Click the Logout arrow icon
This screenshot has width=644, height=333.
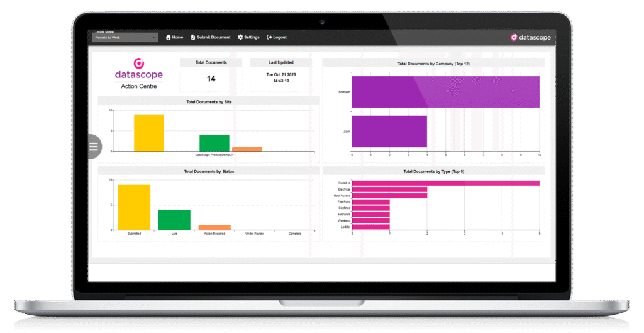269,37
